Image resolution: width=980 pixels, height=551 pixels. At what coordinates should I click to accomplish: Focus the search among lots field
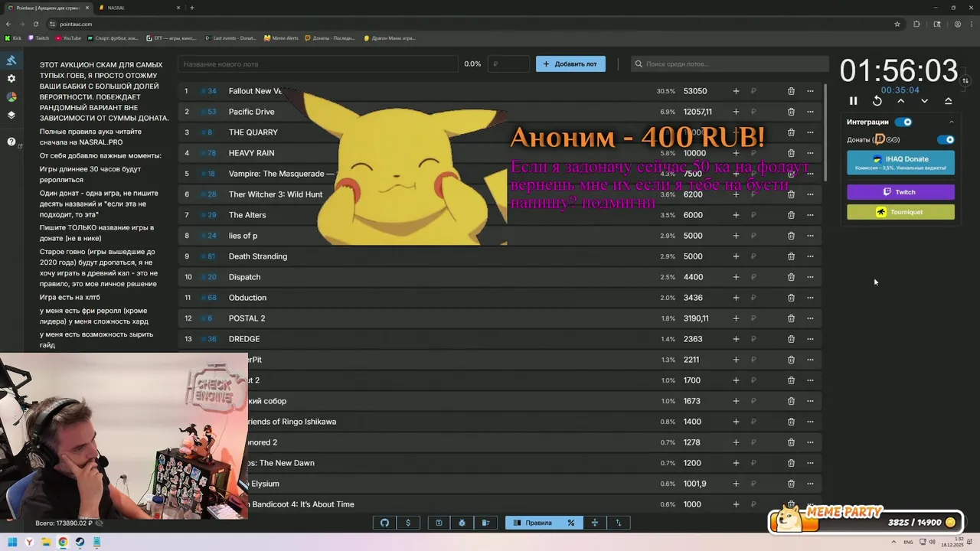click(730, 64)
